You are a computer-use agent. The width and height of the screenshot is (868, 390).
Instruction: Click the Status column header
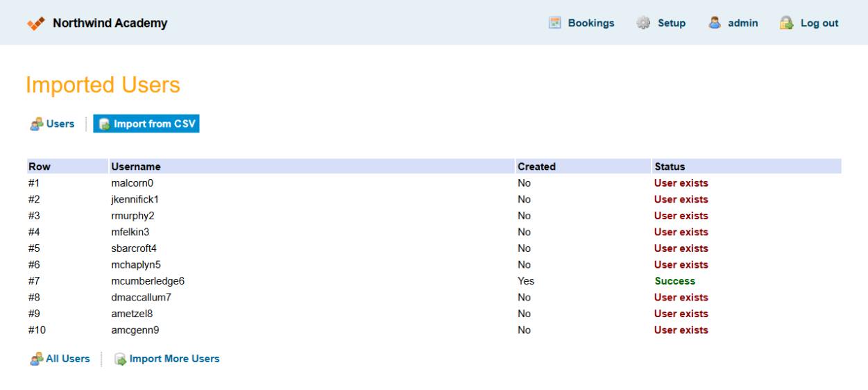(x=669, y=167)
